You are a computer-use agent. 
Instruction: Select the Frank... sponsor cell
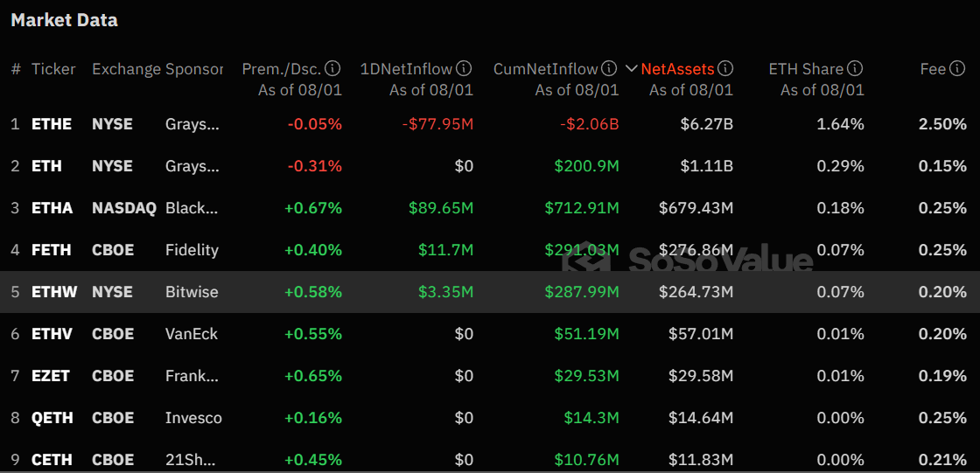coord(192,376)
